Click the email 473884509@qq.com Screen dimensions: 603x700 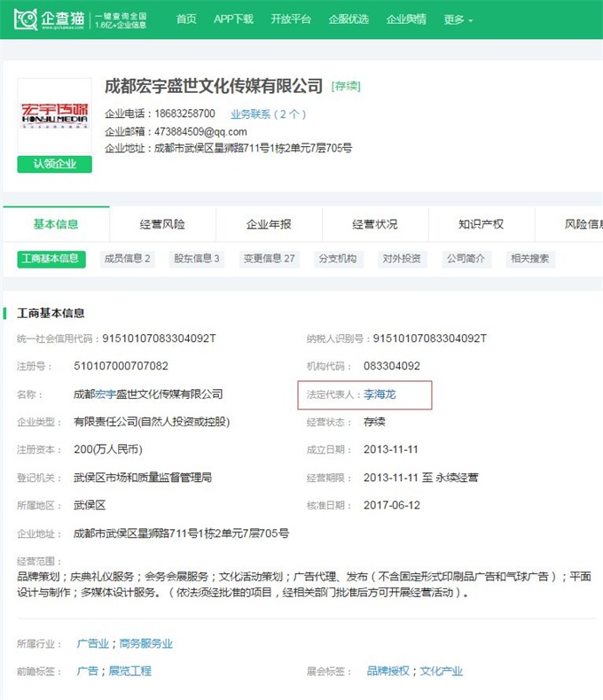pyautogui.click(x=200, y=132)
